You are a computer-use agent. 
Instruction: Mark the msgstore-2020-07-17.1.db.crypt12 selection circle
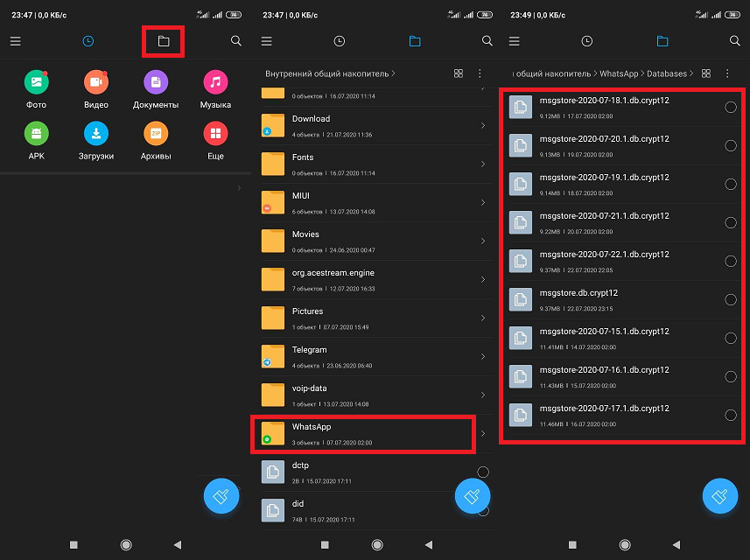[731, 415]
